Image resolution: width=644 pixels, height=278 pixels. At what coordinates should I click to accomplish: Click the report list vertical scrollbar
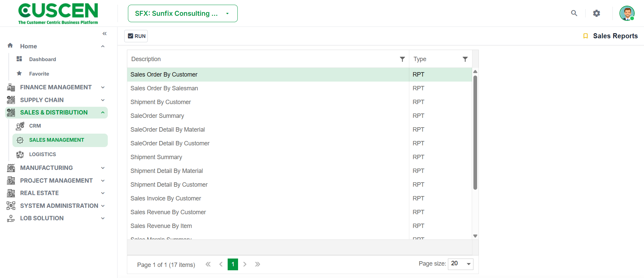tap(475, 133)
